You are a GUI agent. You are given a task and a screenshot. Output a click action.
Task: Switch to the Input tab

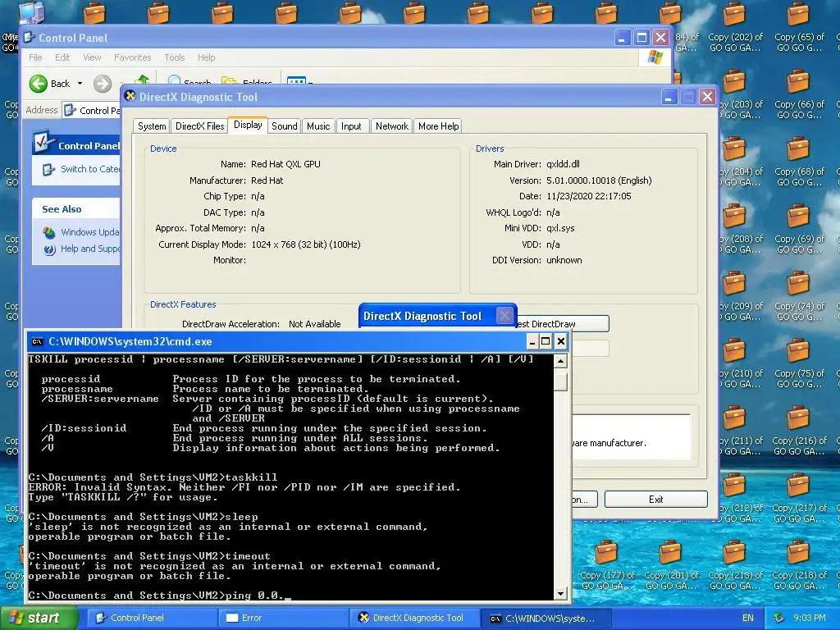pos(351,126)
